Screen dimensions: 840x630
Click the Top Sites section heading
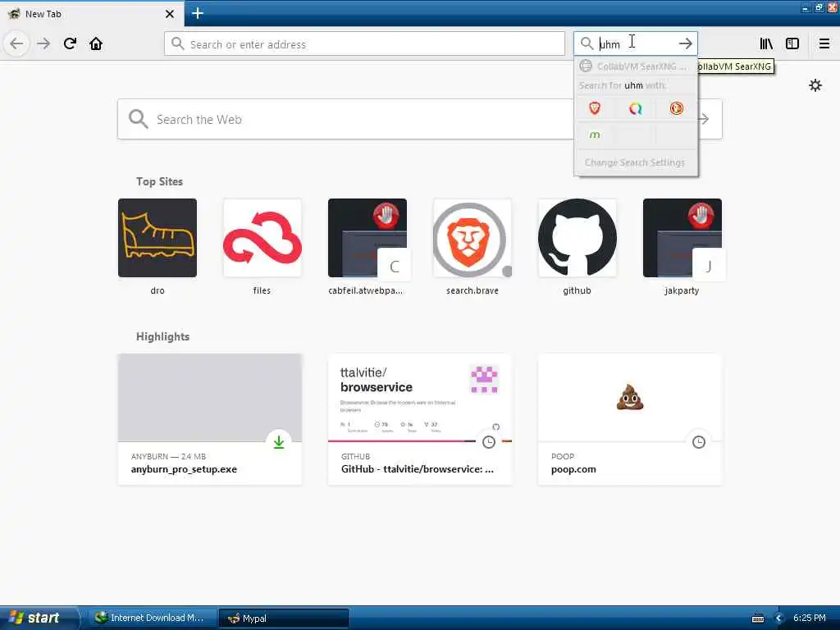click(159, 181)
